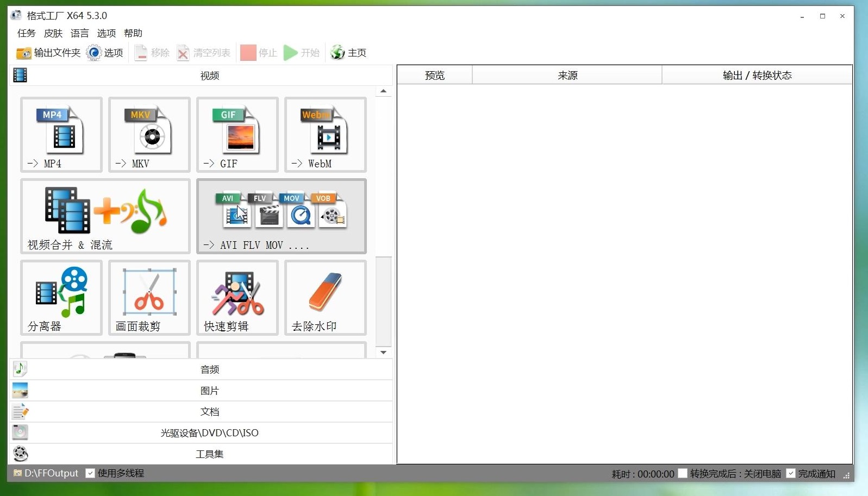Click the music note icon beside 音频
The width and height of the screenshot is (868, 496).
click(x=20, y=369)
